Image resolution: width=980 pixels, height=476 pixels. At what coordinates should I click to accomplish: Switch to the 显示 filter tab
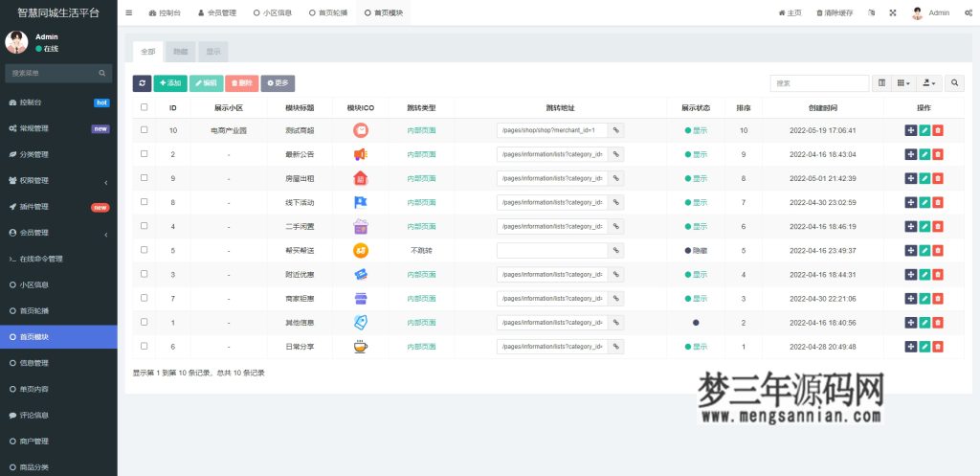tap(213, 52)
